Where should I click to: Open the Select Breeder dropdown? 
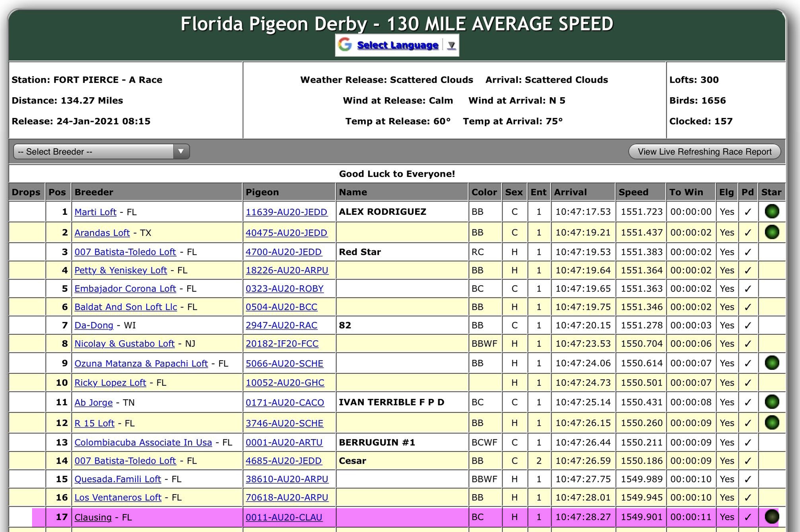[101, 152]
